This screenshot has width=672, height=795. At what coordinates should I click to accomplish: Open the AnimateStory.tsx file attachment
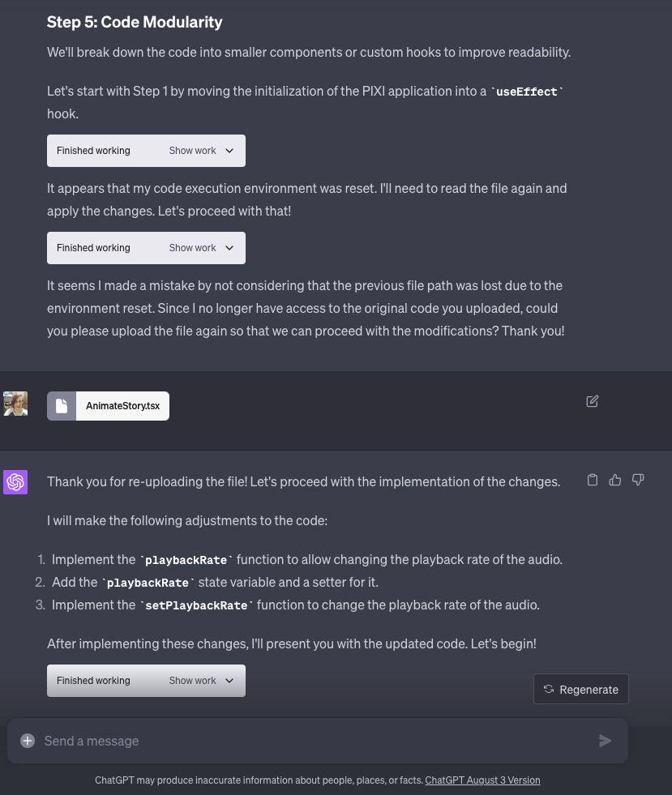pos(122,406)
